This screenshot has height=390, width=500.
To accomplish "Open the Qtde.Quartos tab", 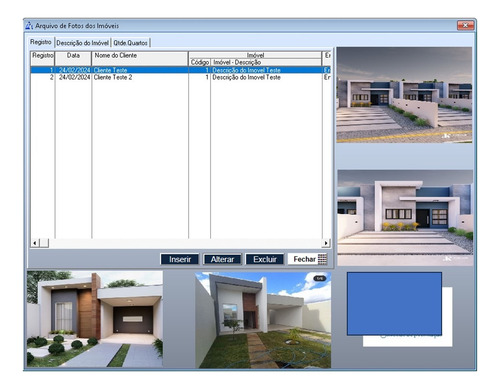I will tap(130, 43).
